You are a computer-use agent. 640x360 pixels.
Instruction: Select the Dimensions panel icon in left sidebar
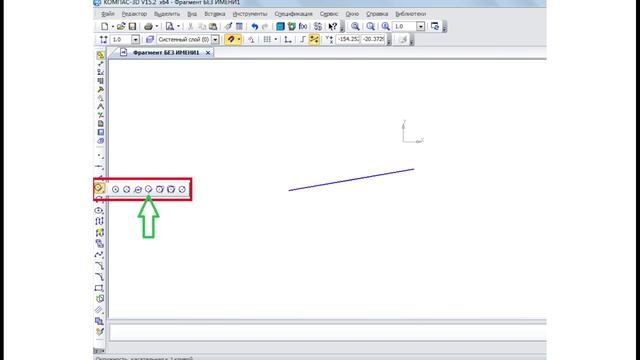[x=100, y=64]
